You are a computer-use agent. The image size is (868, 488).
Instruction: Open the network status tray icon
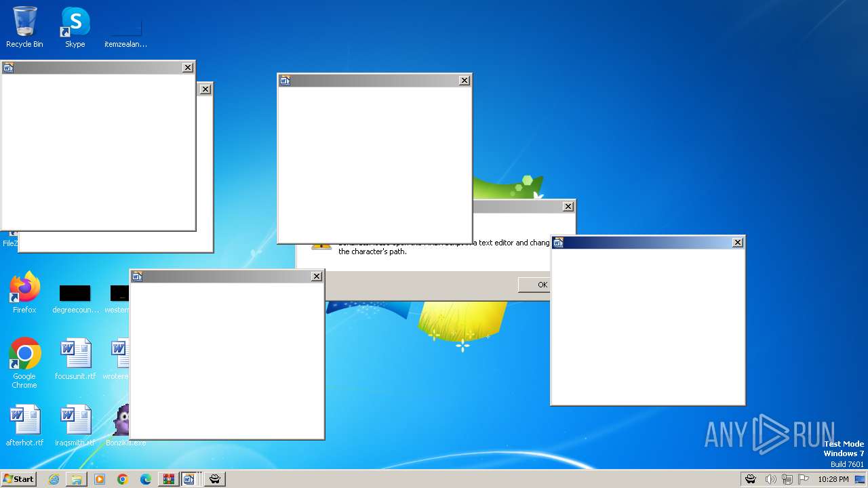tap(787, 479)
